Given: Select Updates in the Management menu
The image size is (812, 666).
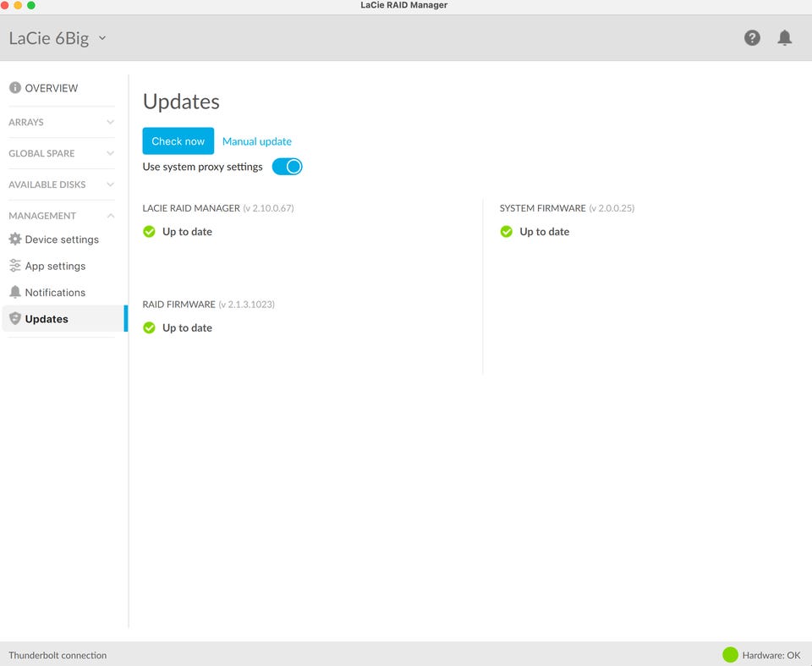Looking at the screenshot, I should click(x=65, y=318).
